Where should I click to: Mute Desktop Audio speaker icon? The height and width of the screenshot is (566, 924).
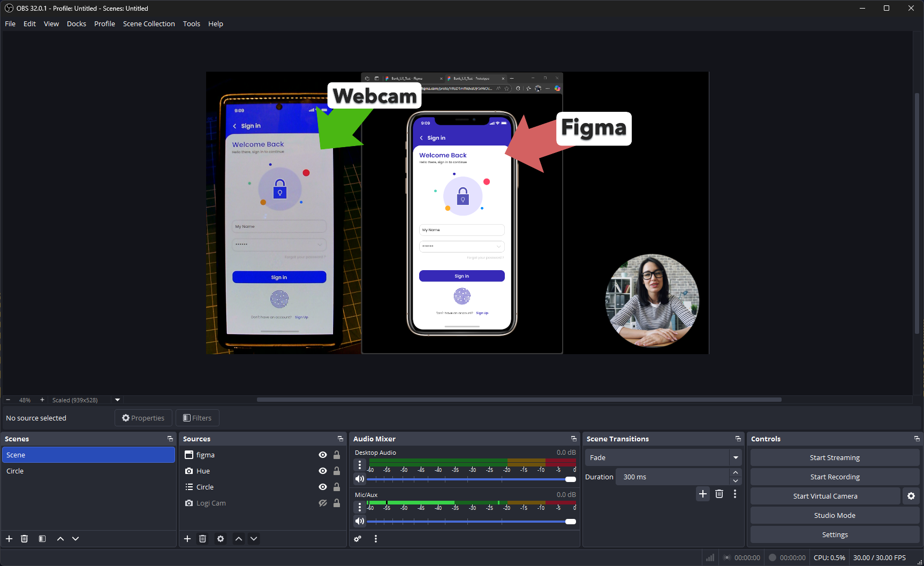[360, 479]
